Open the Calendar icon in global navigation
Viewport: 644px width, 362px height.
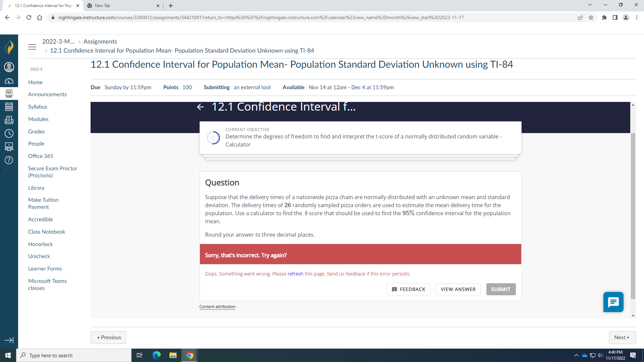click(x=9, y=107)
